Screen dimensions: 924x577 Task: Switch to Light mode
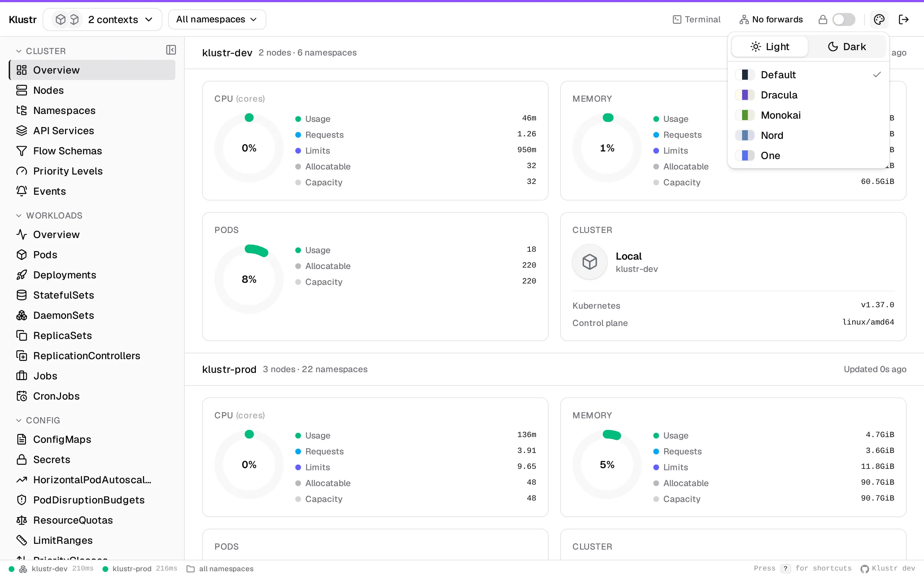(770, 47)
